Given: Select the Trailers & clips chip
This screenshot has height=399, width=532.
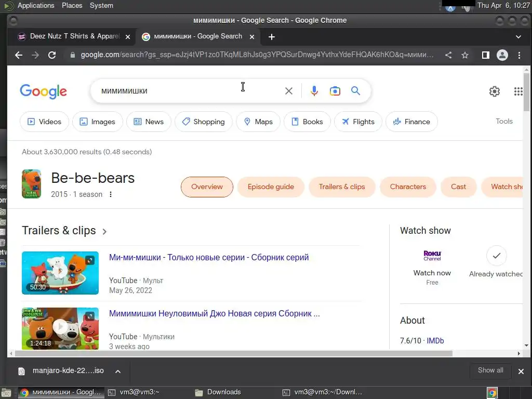Looking at the screenshot, I should (x=342, y=187).
